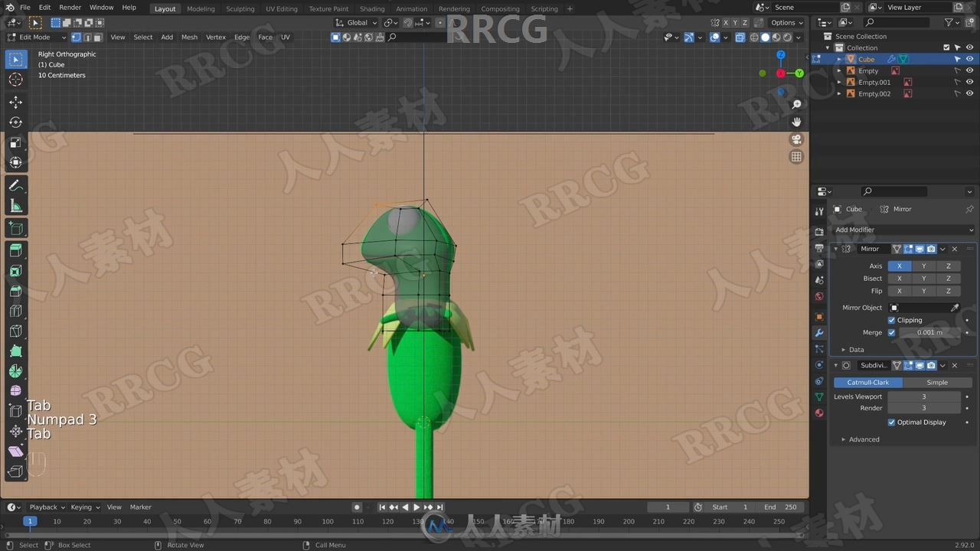Enable Mirror Bisect Y
Screen dimensions: 980x551
pos(924,279)
